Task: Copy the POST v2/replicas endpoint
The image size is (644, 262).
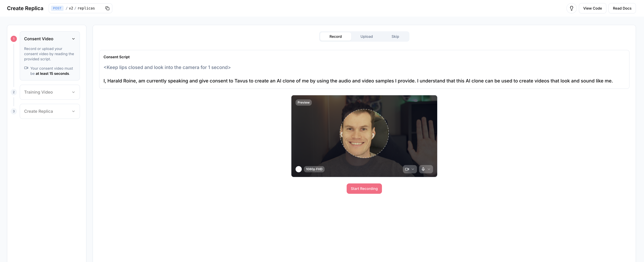Action: point(107,8)
